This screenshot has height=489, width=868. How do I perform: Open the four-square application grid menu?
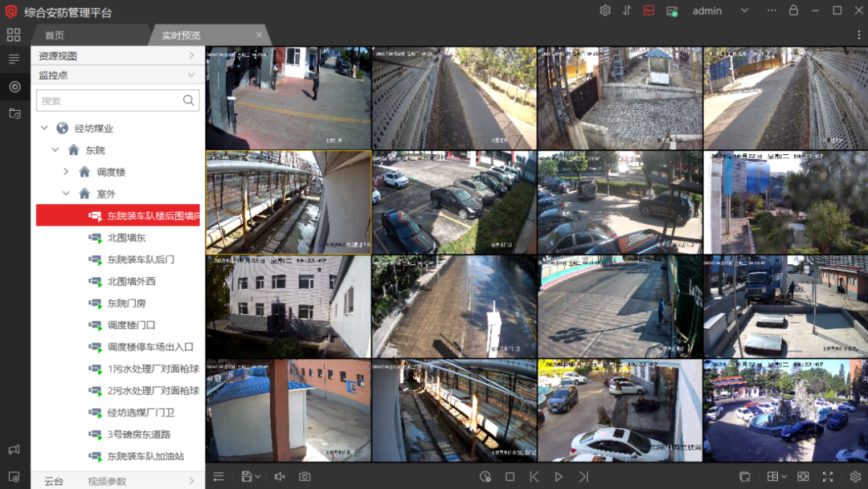pos(14,35)
